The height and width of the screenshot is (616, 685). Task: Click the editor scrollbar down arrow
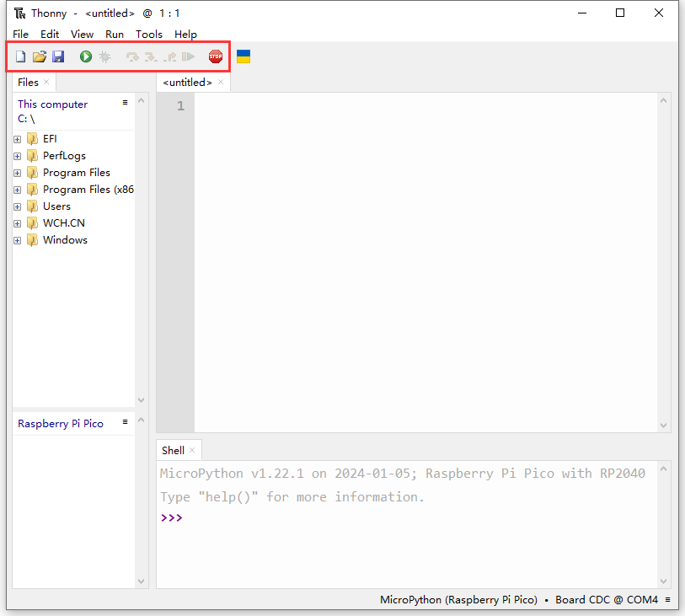[664, 425]
